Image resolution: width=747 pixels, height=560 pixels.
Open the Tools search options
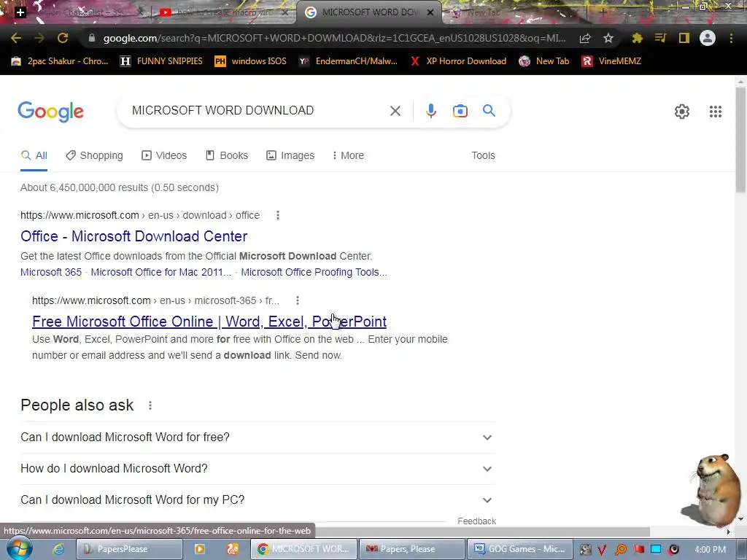pos(483,155)
